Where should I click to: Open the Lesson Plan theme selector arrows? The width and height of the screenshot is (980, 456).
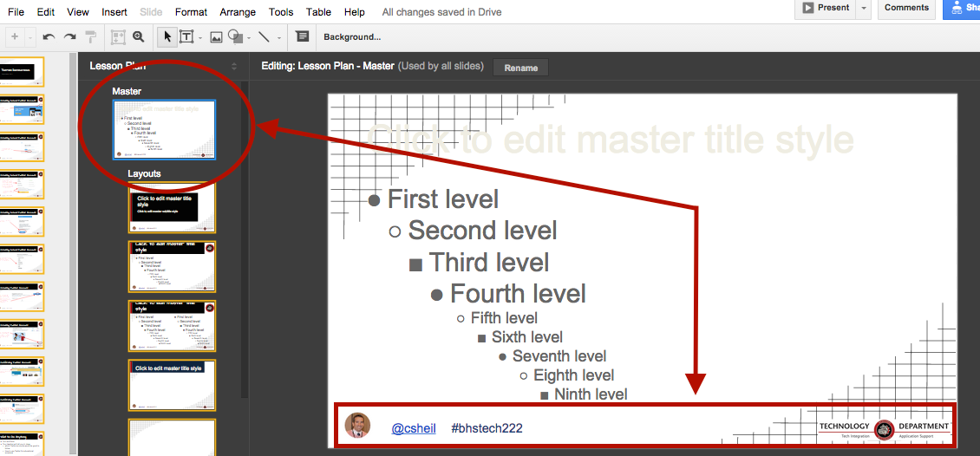pos(233,67)
